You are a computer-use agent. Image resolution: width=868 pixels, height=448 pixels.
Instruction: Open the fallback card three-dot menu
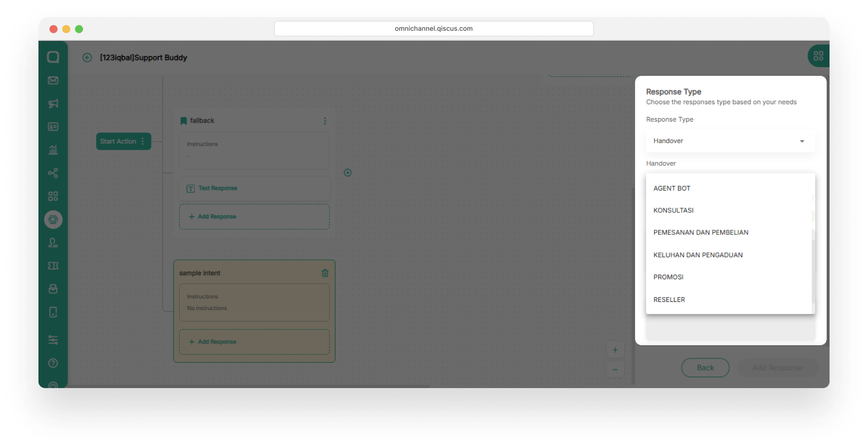[x=325, y=121]
